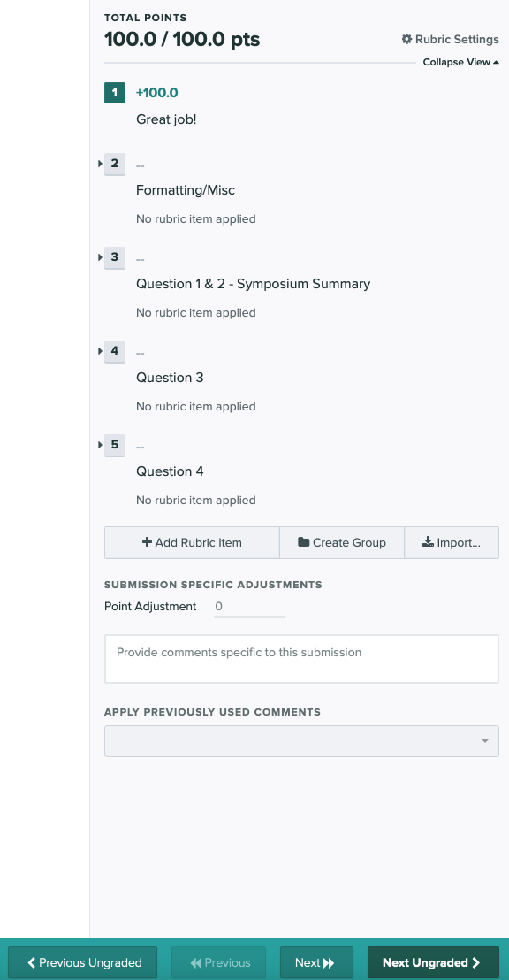Click the Question 4 group title

pyautogui.click(x=170, y=471)
